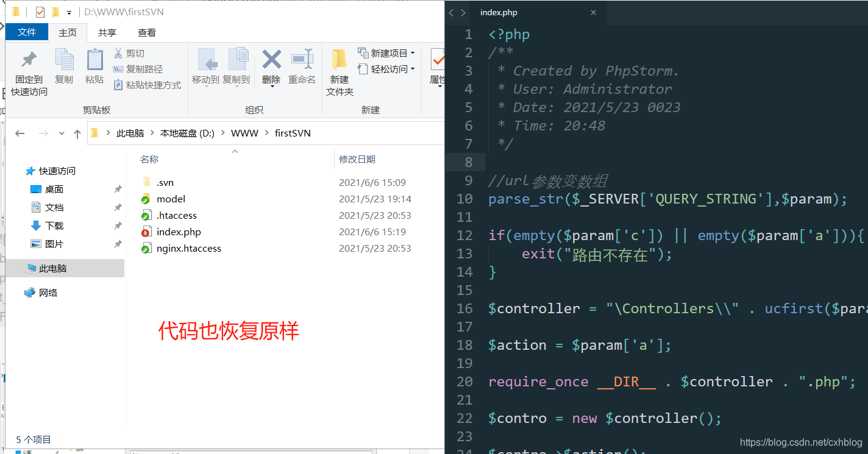
Task: Switch to the View (查看) ribbon tab
Action: point(147,32)
